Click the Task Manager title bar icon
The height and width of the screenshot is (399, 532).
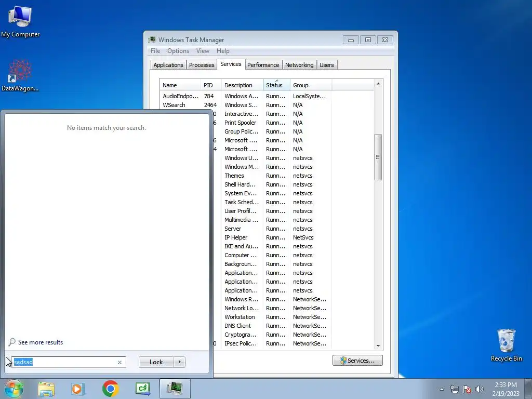(x=152, y=39)
